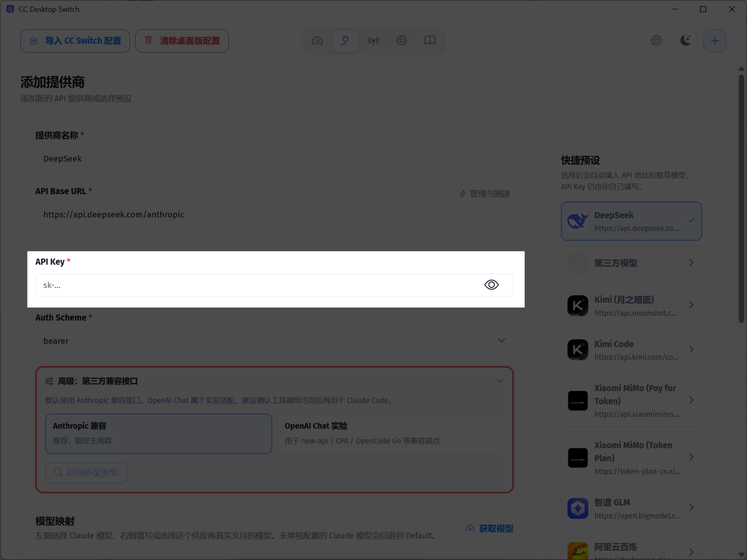Switch to the plug providers tab
Viewport: 747px width, 560px height.
tap(345, 41)
